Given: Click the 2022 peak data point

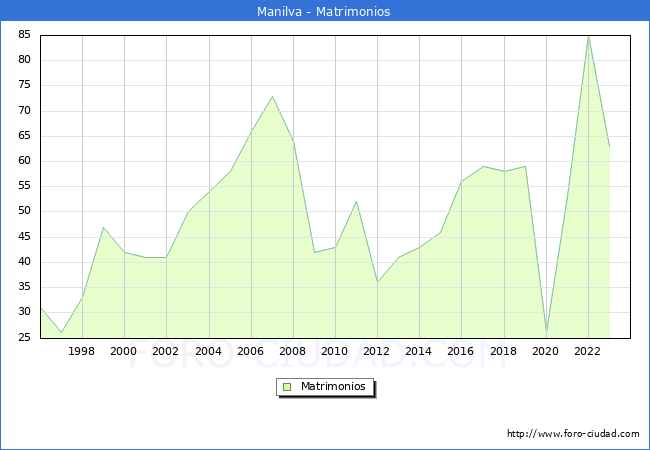Looking at the screenshot, I should click(x=588, y=36).
